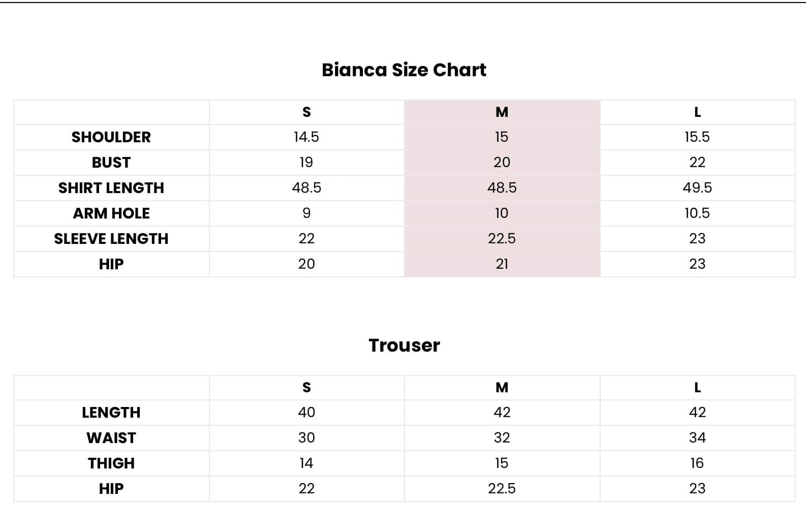
Task: Click the Bianca Size Chart heading
Action: tap(404, 70)
